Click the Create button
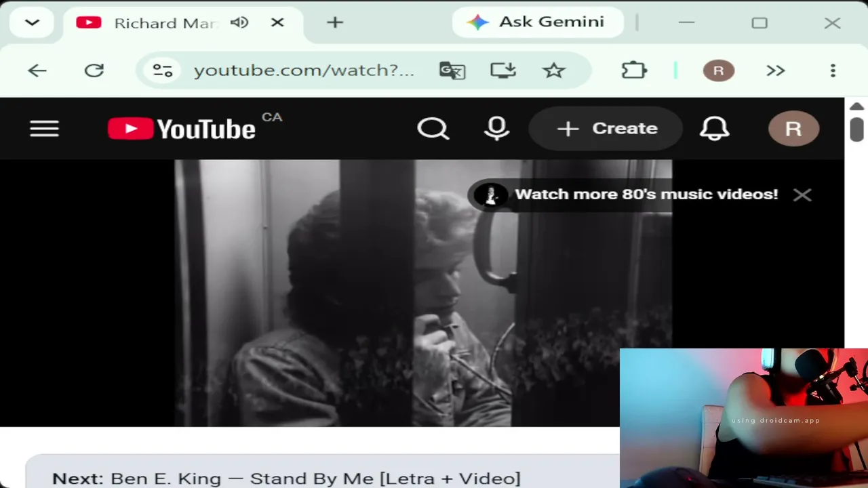 click(x=606, y=129)
